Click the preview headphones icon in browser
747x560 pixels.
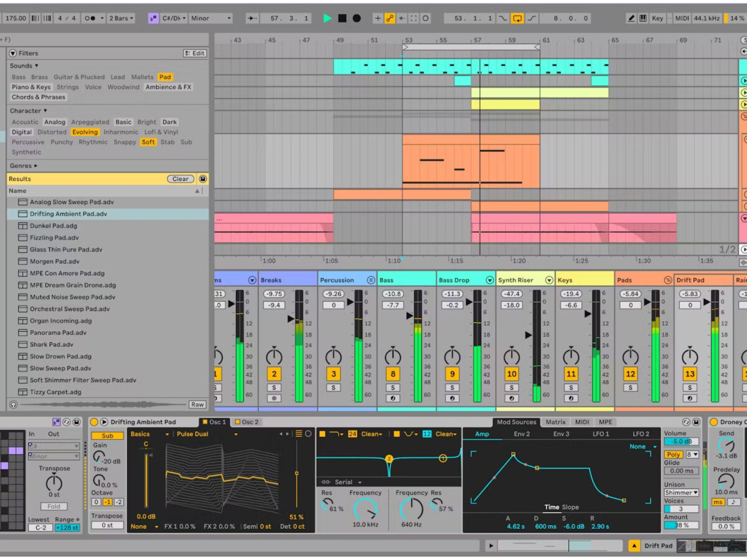[x=14, y=404]
